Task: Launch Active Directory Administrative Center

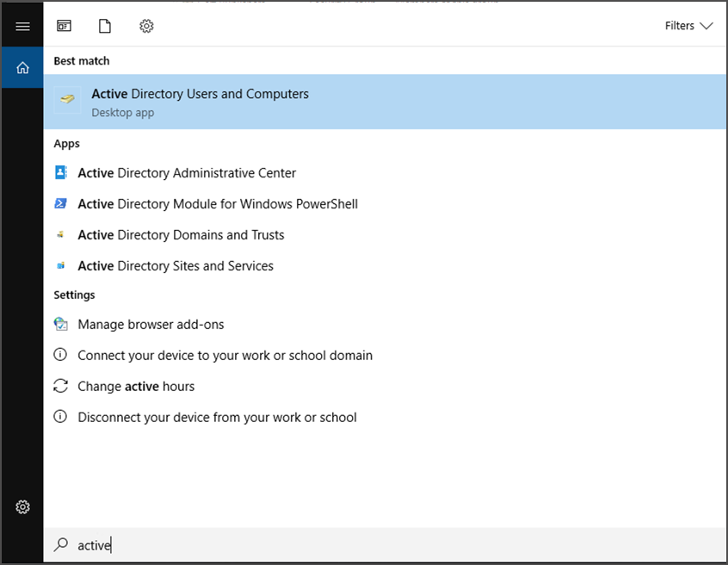Action: click(187, 173)
